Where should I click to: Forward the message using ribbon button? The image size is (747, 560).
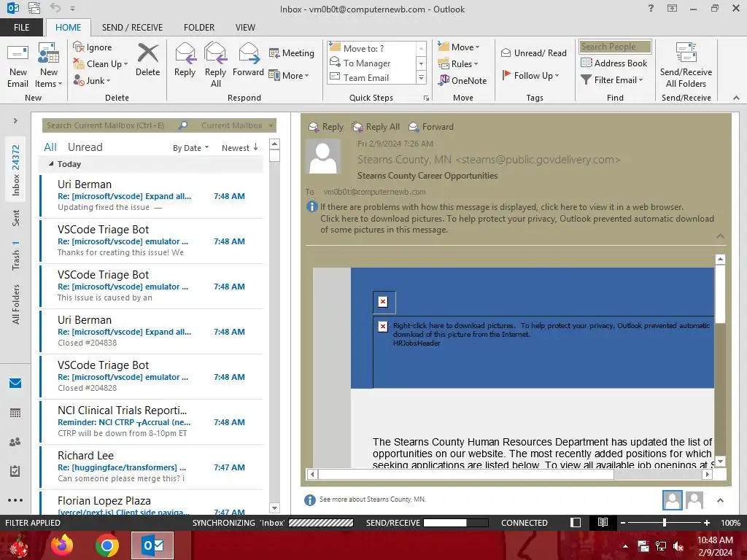click(248, 60)
